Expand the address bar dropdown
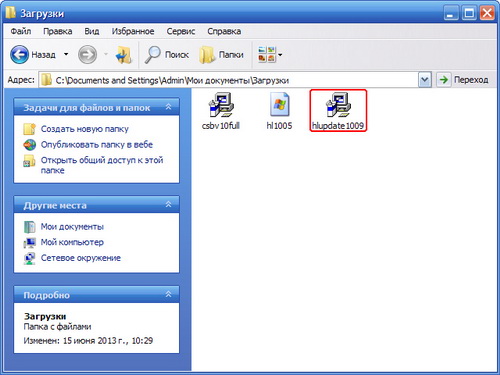The width and height of the screenshot is (500, 375). 425,80
